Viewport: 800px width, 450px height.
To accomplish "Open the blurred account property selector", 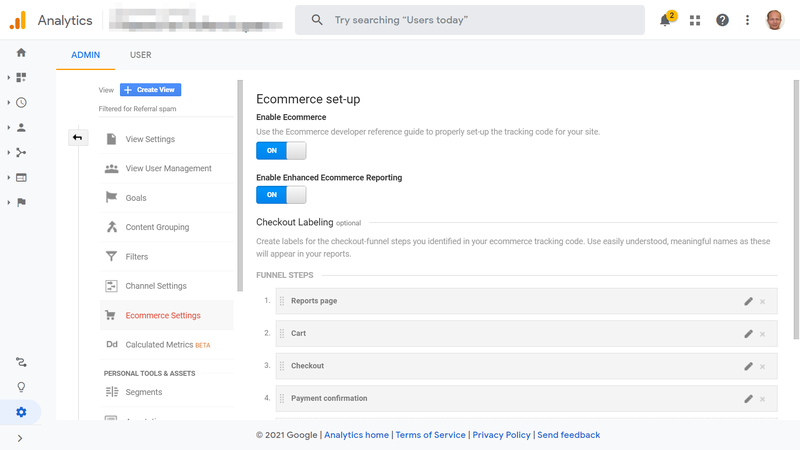I will 196,20.
